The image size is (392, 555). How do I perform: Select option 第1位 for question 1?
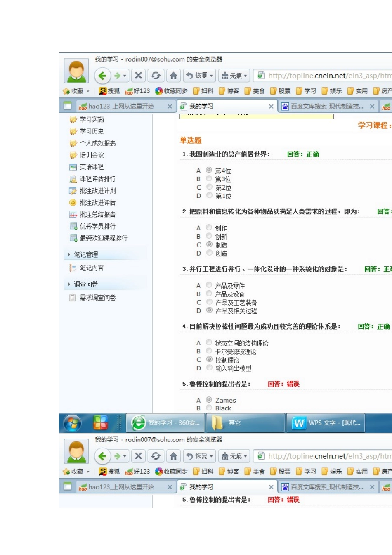click(209, 196)
